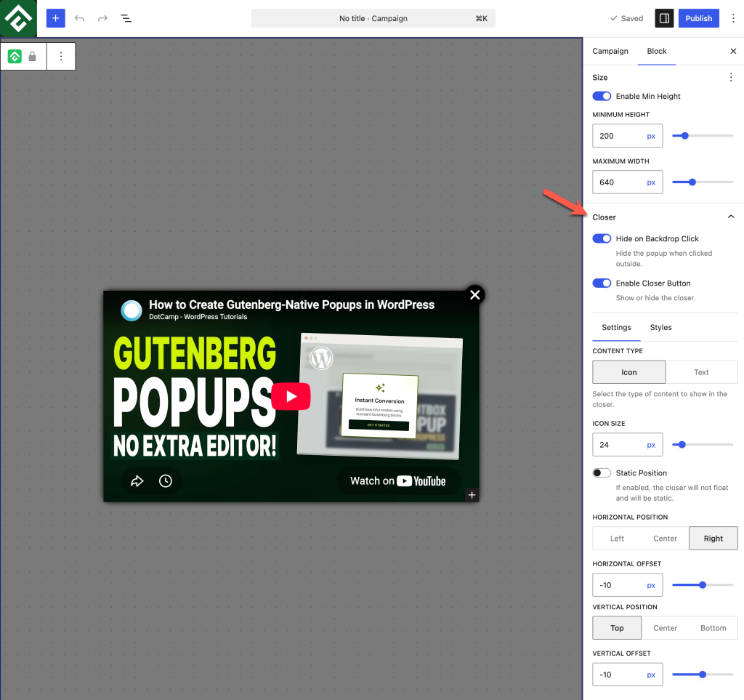
Task: Select Text content type
Action: coord(701,372)
